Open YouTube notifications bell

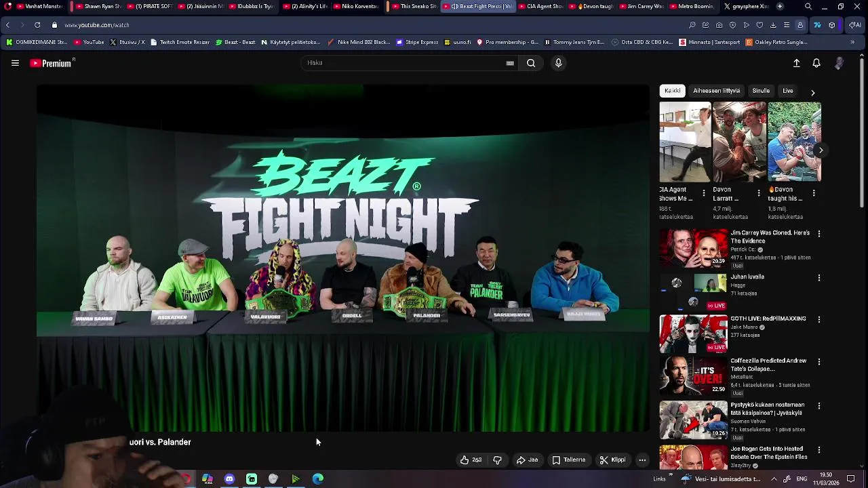pyautogui.click(x=816, y=63)
